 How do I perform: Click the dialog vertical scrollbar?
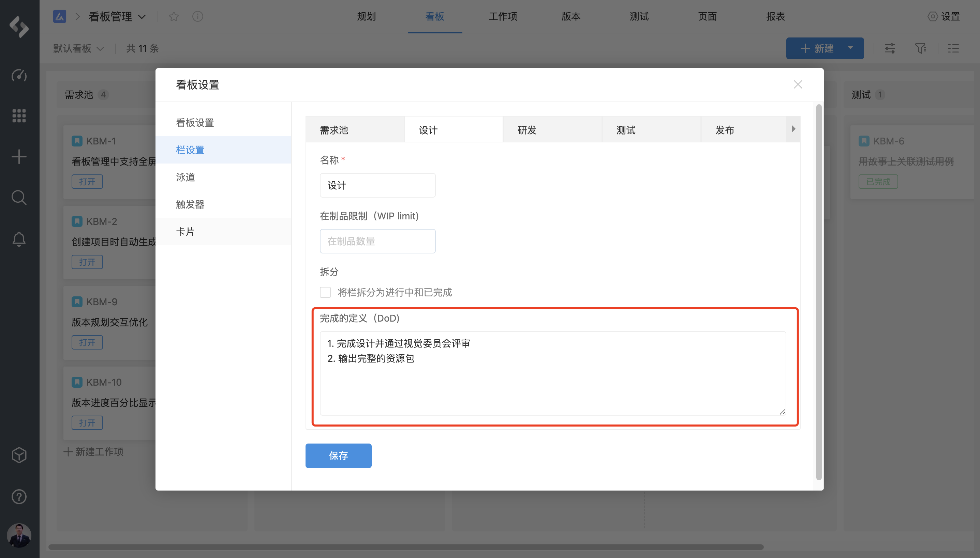[x=818, y=291]
